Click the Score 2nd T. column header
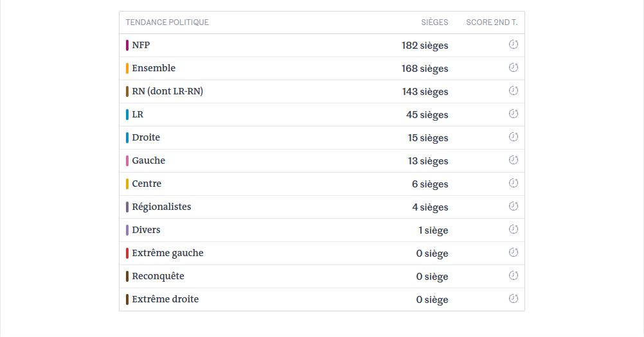Image resolution: width=644 pixels, height=337 pixels. (x=492, y=22)
